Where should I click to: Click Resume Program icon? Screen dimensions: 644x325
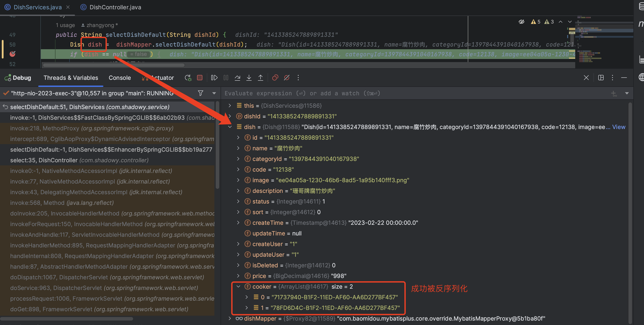(214, 78)
